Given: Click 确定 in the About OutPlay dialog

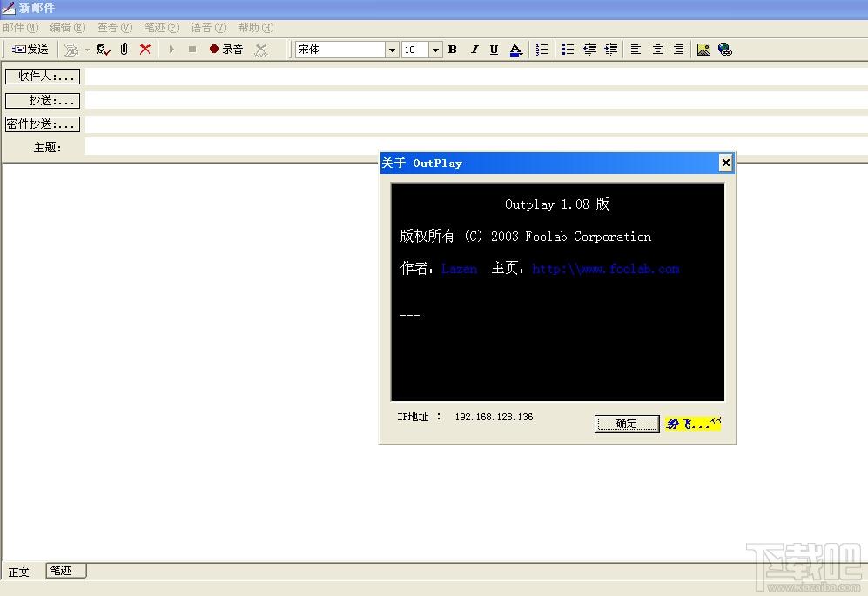Looking at the screenshot, I should click(x=627, y=424).
